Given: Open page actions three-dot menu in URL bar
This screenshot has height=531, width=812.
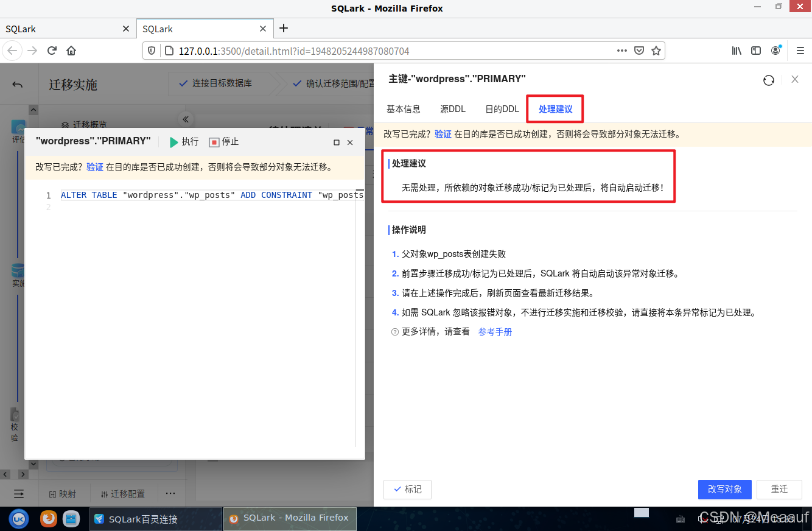Looking at the screenshot, I should click(622, 51).
